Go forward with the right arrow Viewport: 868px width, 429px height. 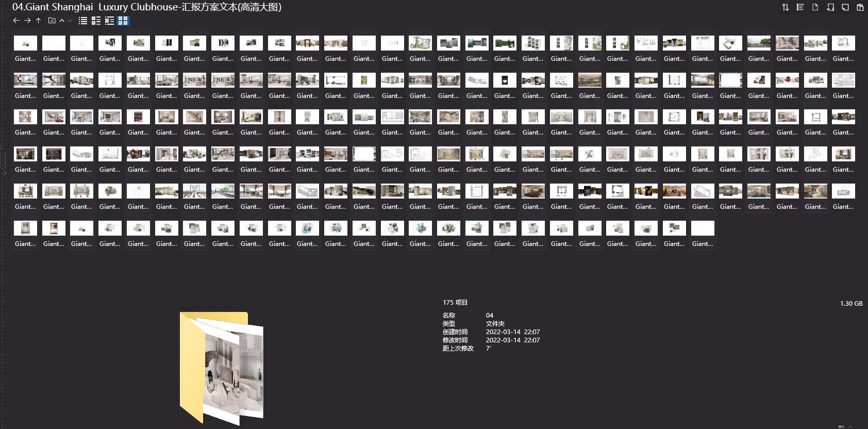pos(27,21)
